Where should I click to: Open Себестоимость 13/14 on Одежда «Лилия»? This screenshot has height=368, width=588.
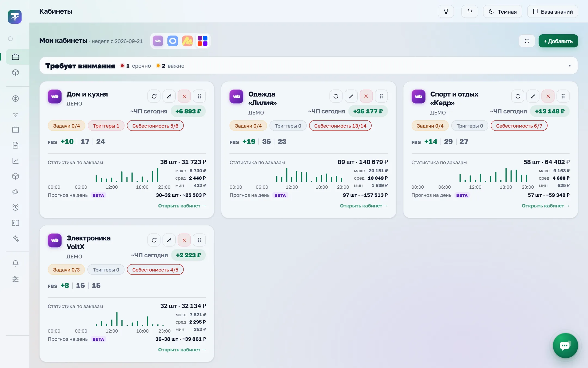tap(340, 126)
